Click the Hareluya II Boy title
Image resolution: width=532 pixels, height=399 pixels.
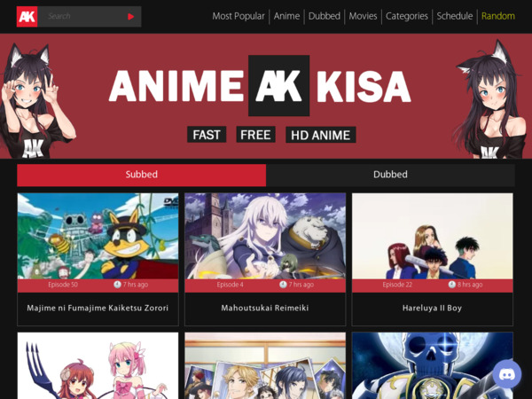click(x=432, y=308)
